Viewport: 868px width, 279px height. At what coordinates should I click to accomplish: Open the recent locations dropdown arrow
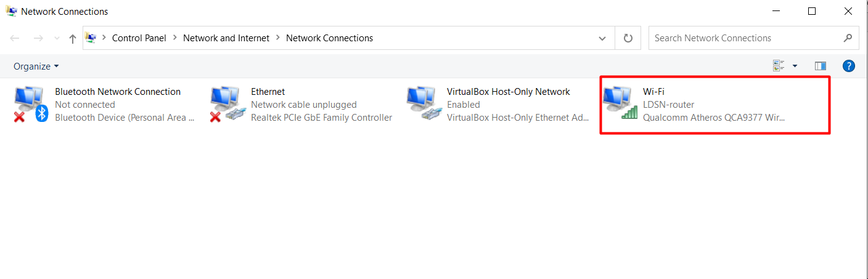click(57, 38)
